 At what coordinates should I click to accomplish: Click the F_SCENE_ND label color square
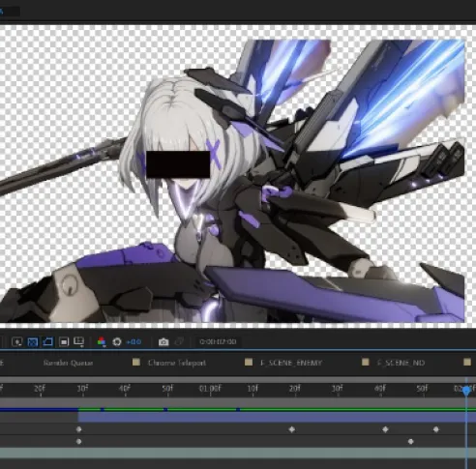(x=365, y=363)
